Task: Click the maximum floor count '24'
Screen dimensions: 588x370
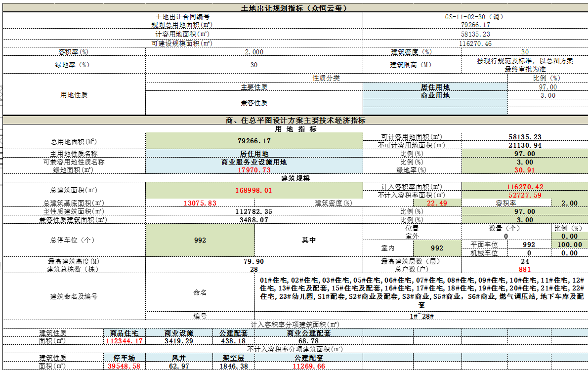Action: [525, 261]
